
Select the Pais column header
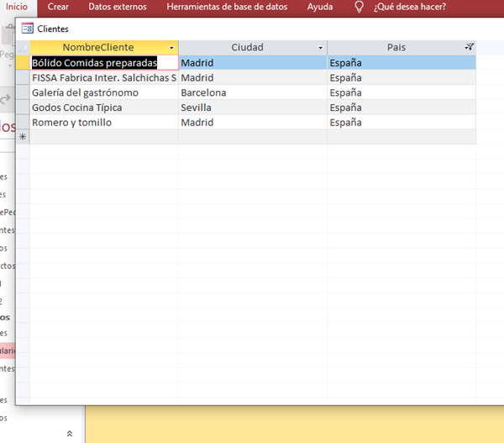coord(396,47)
